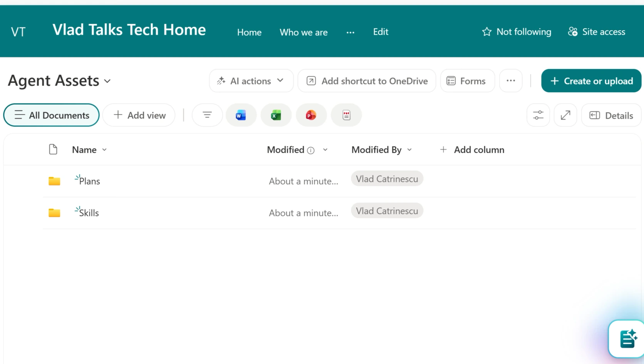
Task: Click Add view
Action: click(139, 115)
